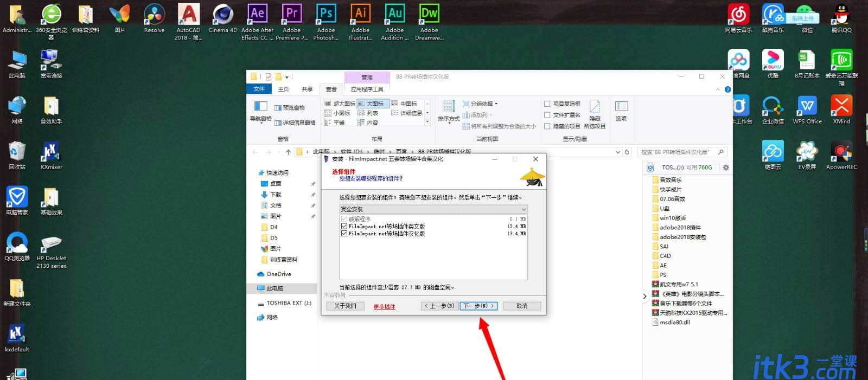Open Adobe Premiere Pro desktop icon
This screenshot has width=868, height=380.
tap(292, 22)
